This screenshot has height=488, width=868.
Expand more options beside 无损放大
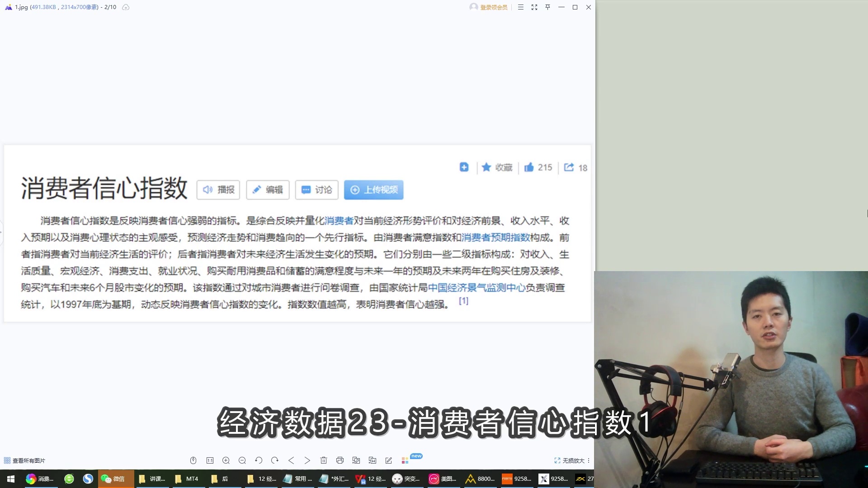(x=589, y=460)
